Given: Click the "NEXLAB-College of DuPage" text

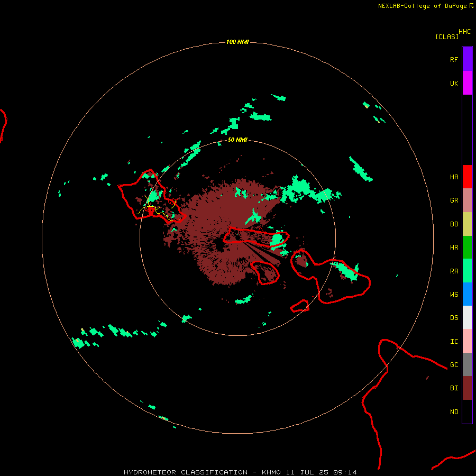Looking at the screenshot, I should point(422,6).
